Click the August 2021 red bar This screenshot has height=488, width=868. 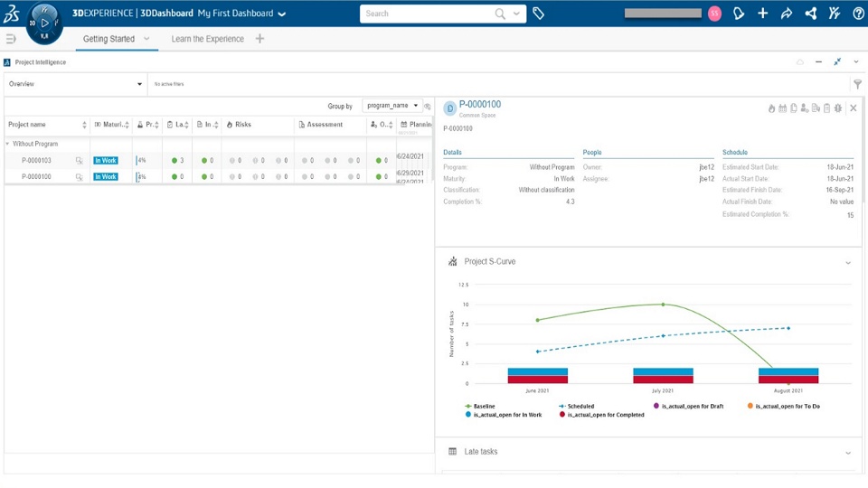point(788,380)
